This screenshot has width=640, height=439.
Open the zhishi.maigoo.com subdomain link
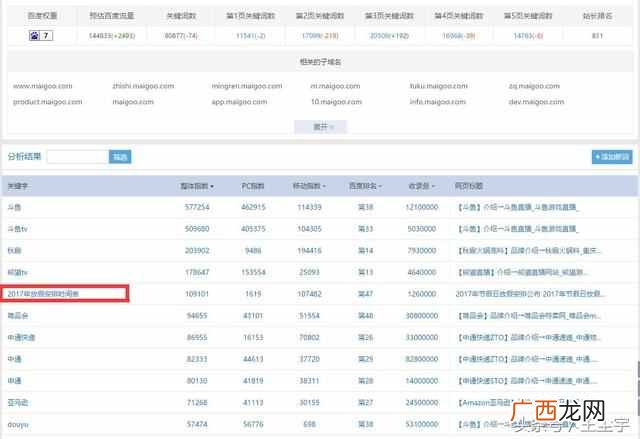tap(143, 86)
